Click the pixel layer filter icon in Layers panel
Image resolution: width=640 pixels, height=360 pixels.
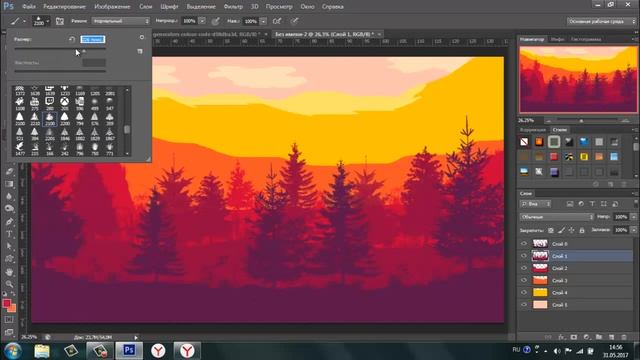[x=570, y=204]
